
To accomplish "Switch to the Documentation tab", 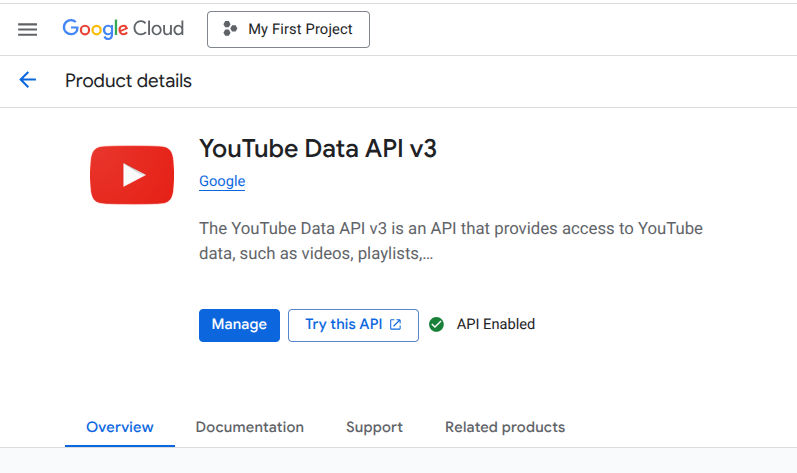I will pos(250,427).
